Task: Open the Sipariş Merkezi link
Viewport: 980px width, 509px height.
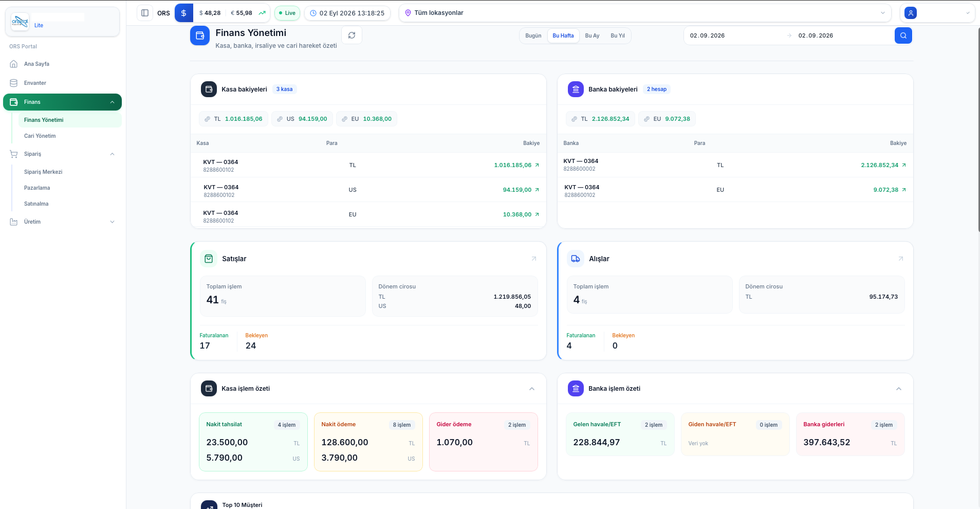Action: click(x=43, y=172)
